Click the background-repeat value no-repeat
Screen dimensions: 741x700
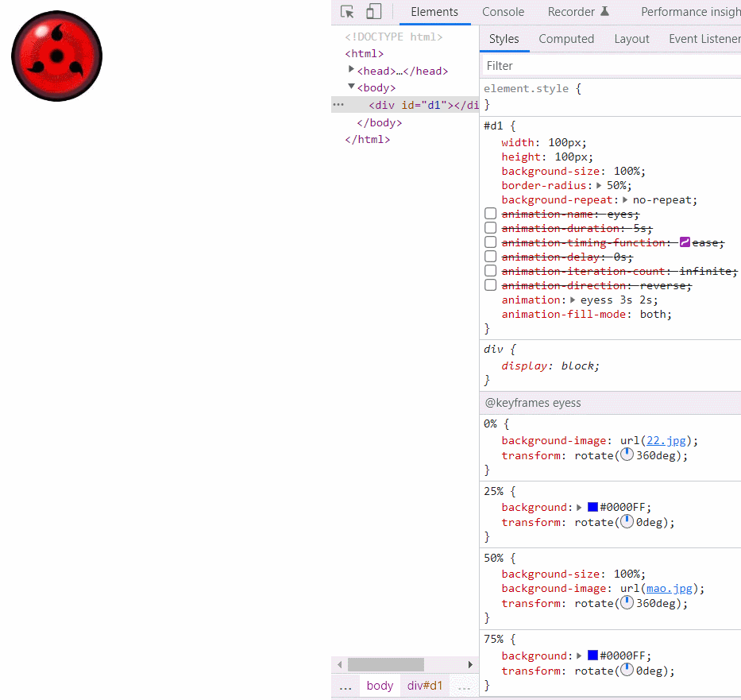point(662,200)
